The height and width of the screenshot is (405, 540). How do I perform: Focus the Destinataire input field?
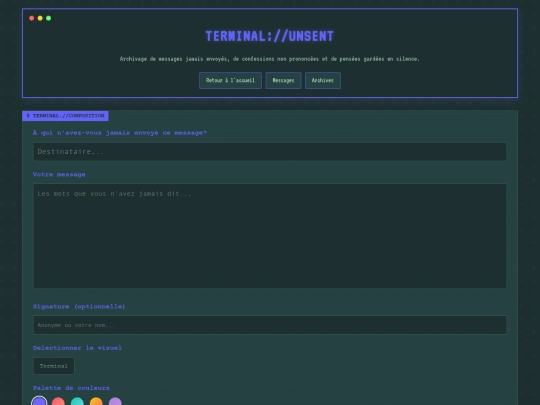[x=270, y=152]
